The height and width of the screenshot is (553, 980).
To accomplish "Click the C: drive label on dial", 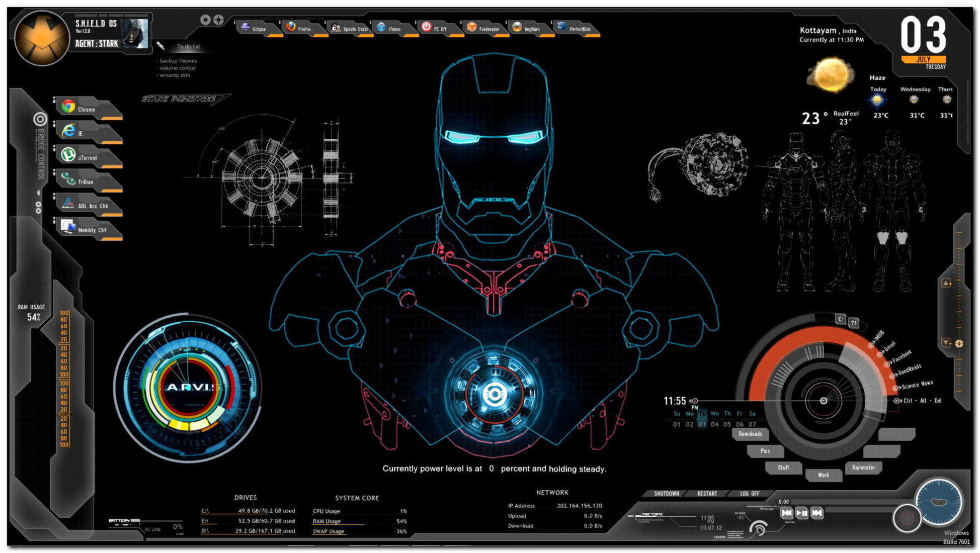I will [x=840, y=319].
